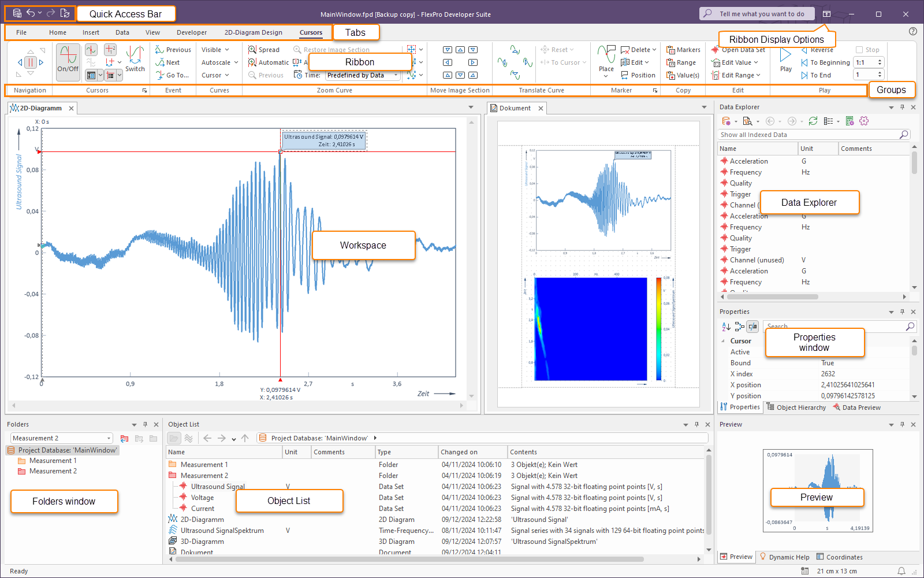Tick the Stop checkbox in Play group

click(x=859, y=50)
